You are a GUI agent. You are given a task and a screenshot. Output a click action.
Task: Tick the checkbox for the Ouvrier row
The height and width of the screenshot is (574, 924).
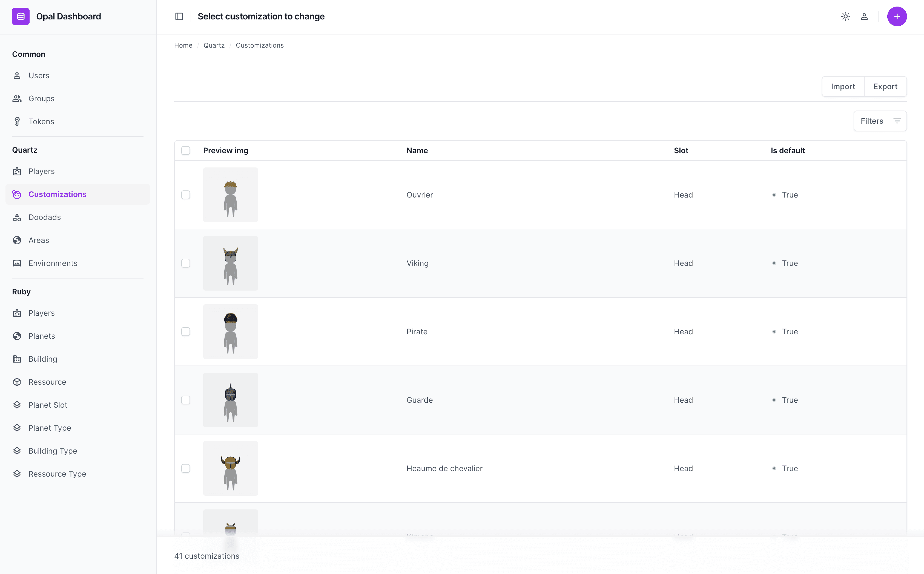[x=186, y=195]
